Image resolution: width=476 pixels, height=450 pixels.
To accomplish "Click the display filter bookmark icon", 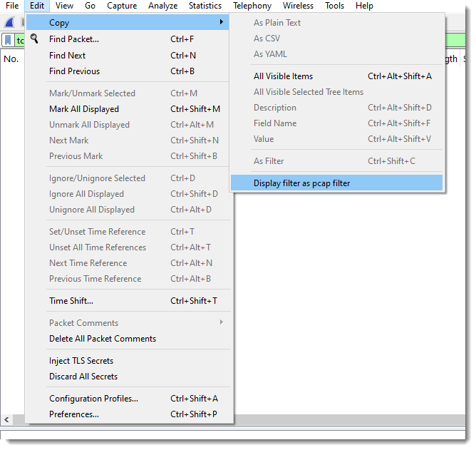I will click(x=8, y=41).
